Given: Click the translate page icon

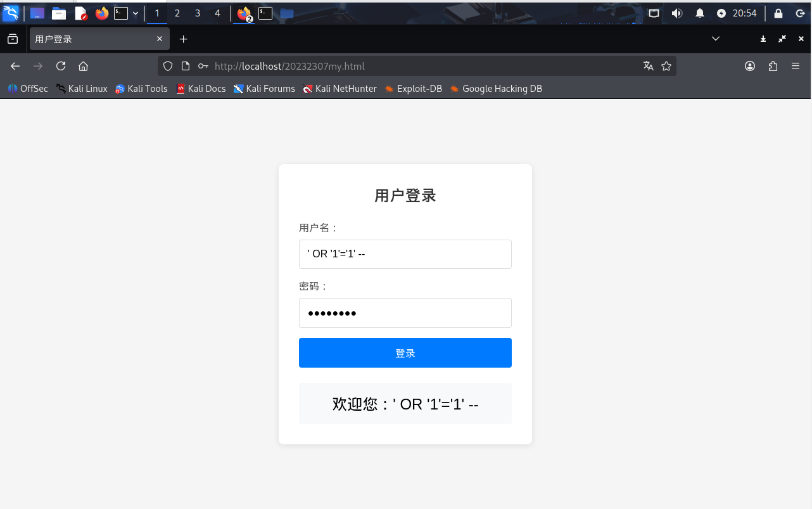Looking at the screenshot, I should tap(648, 66).
